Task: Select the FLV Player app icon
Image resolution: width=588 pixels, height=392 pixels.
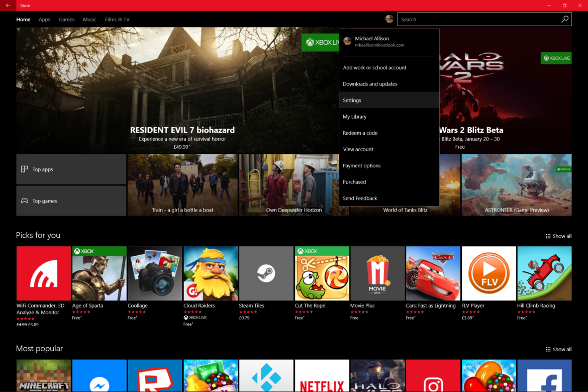Action: pos(488,273)
